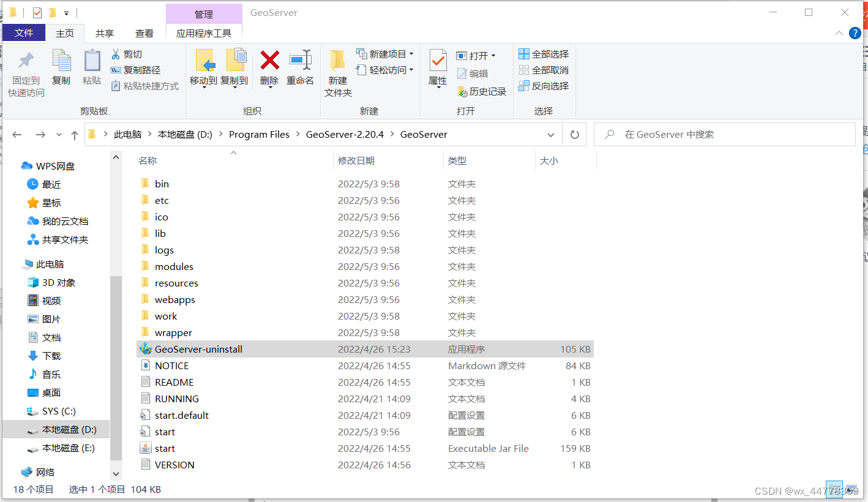Click Select All (全部选择)
This screenshot has height=502, width=868.
(x=544, y=54)
